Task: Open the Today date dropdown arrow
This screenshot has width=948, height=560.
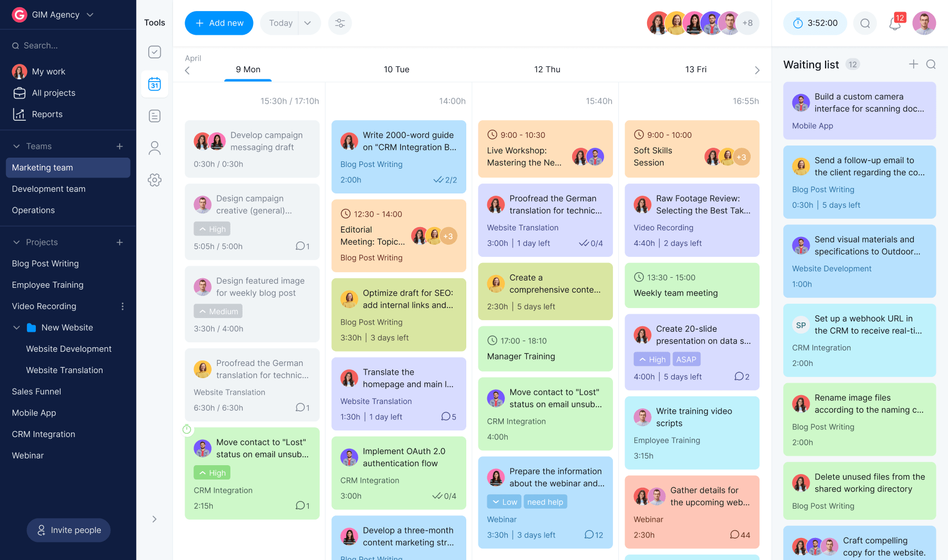Action: [x=308, y=23]
